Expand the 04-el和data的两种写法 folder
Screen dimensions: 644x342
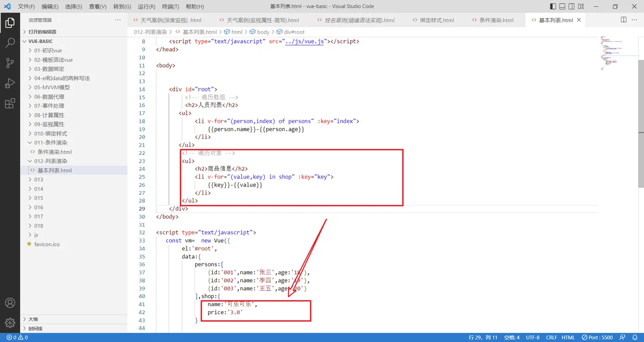(x=74, y=78)
